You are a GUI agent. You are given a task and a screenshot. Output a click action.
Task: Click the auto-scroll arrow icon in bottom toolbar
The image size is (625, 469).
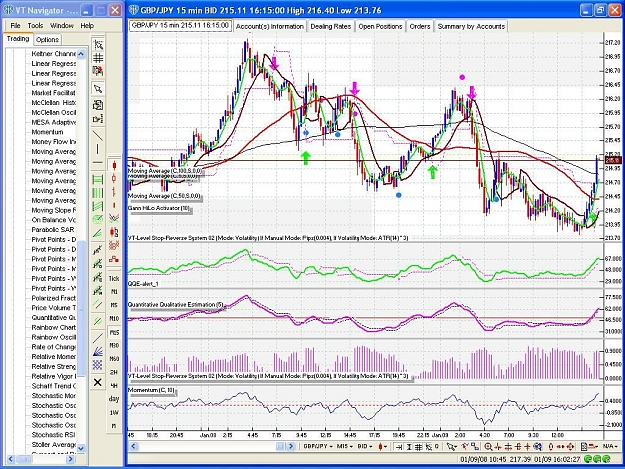click(399, 446)
